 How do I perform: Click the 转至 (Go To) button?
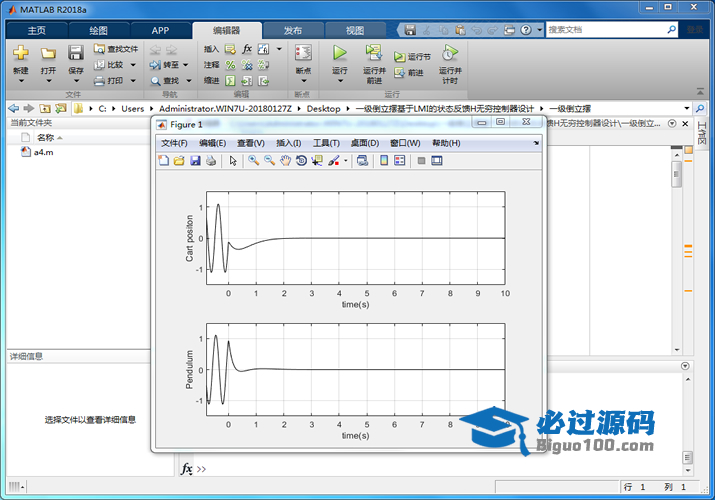164,65
